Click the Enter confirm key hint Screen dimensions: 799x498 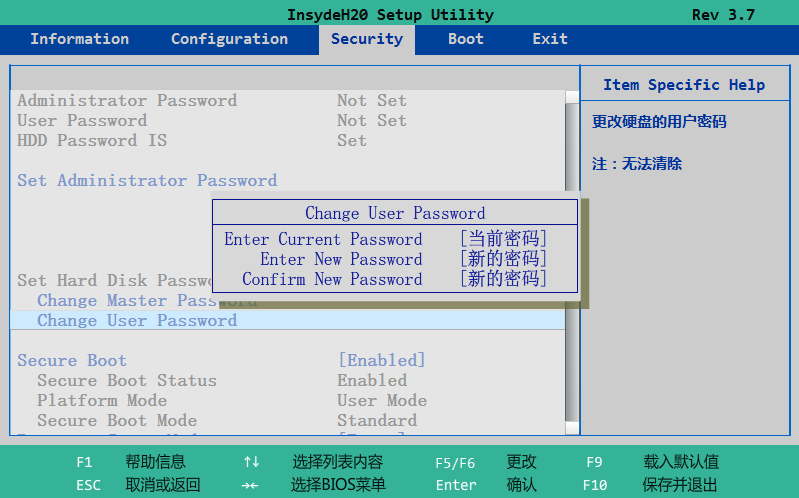(455, 486)
